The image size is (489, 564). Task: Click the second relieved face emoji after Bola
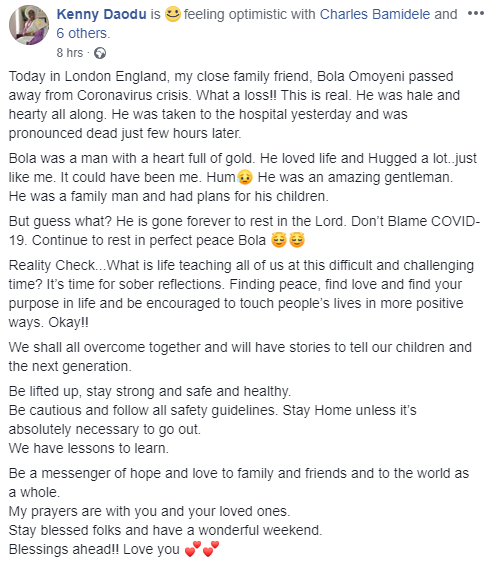tap(297, 240)
